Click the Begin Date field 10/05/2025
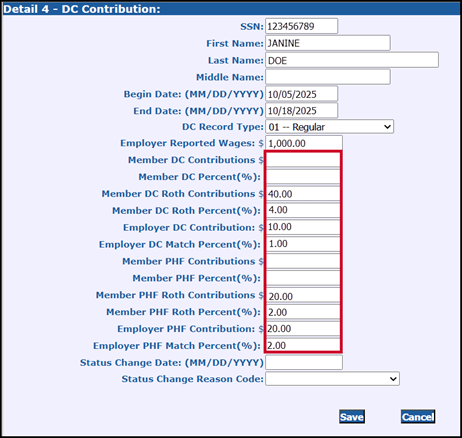 (301, 94)
